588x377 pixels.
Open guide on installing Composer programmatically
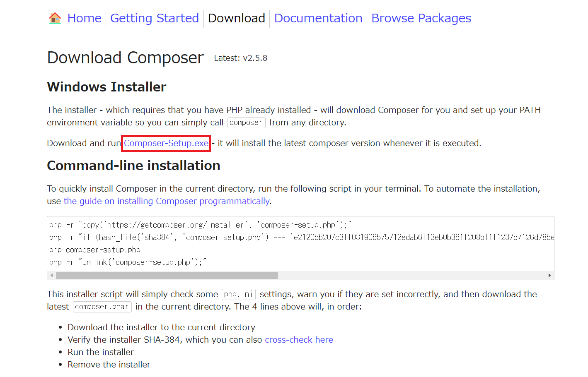pyautogui.click(x=167, y=201)
